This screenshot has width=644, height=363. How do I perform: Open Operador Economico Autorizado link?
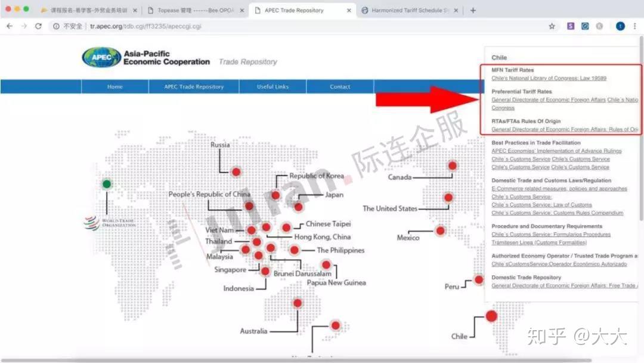(559, 264)
